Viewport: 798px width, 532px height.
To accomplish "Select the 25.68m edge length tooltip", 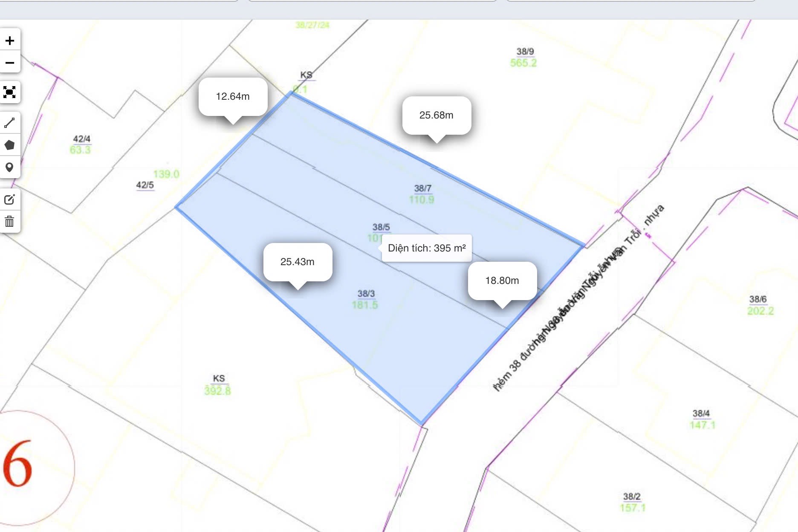I will coord(436,115).
